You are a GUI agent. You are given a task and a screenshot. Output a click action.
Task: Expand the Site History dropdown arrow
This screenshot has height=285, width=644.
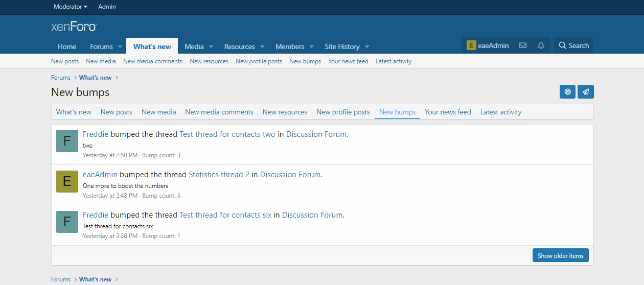click(x=367, y=46)
